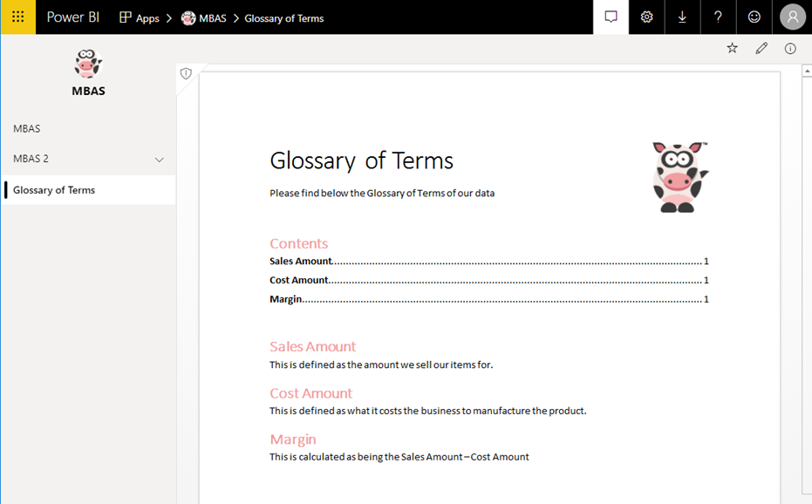The image size is (812, 504).
Task: Mark report as favorite with star
Action: click(x=732, y=49)
